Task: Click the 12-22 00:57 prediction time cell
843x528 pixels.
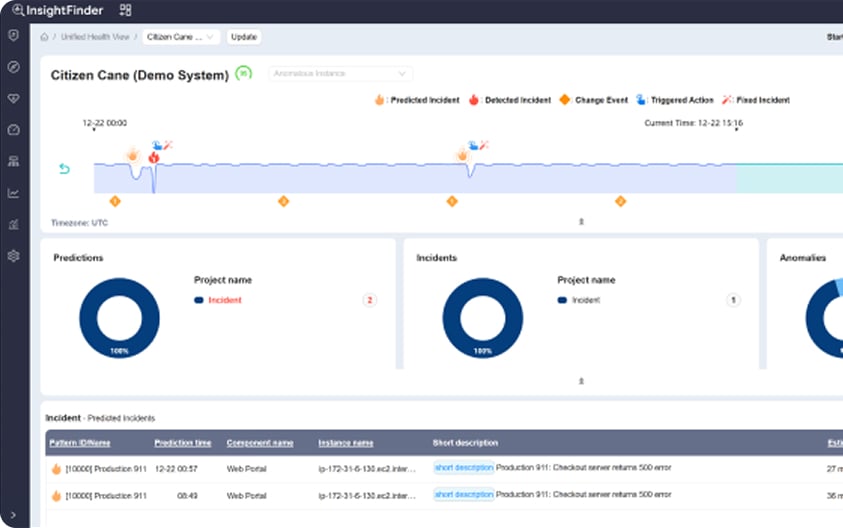Action: click(x=176, y=469)
